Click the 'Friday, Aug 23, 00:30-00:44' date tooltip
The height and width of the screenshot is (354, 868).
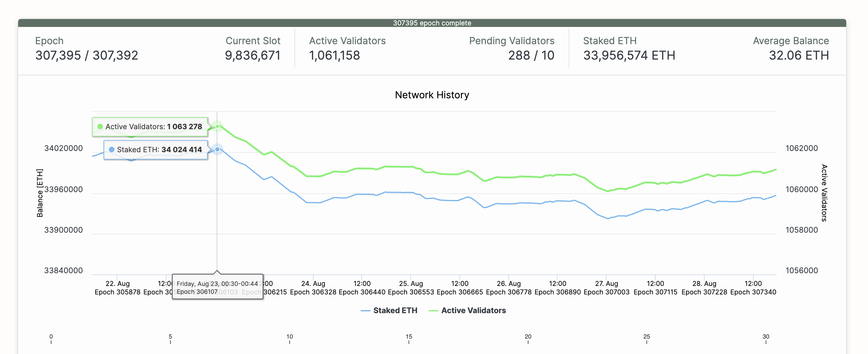217,286
